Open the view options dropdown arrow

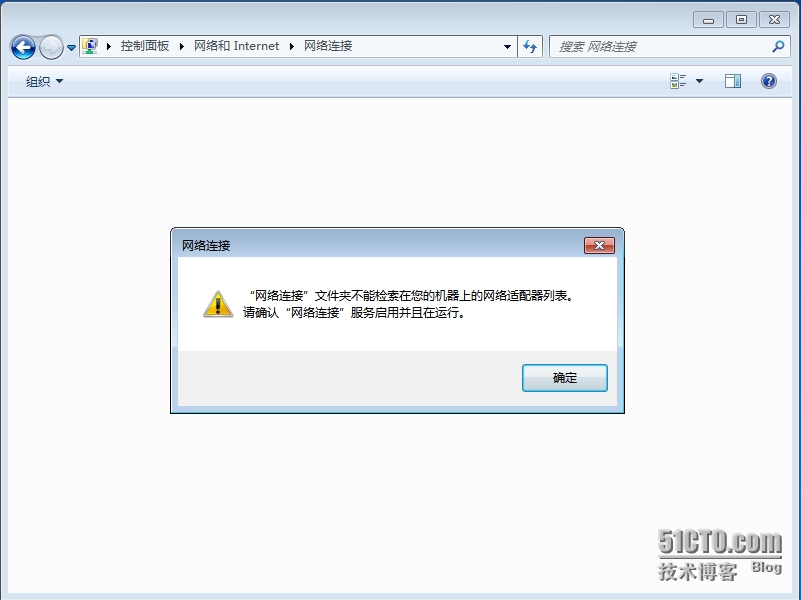tap(699, 81)
